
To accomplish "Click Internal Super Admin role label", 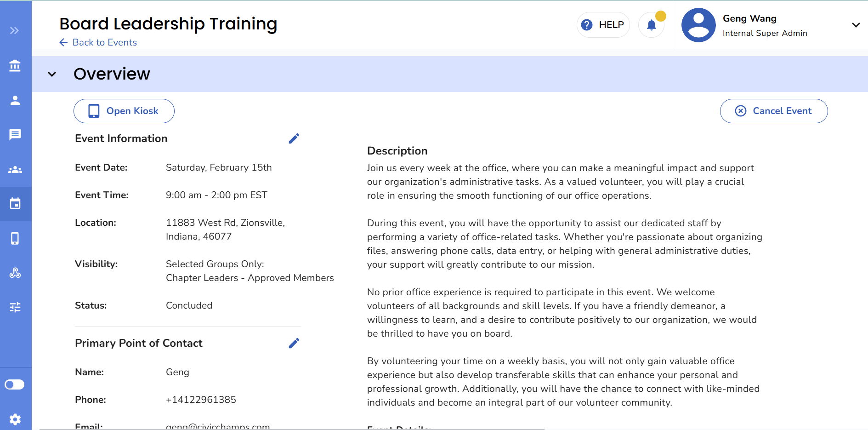I will click(765, 33).
